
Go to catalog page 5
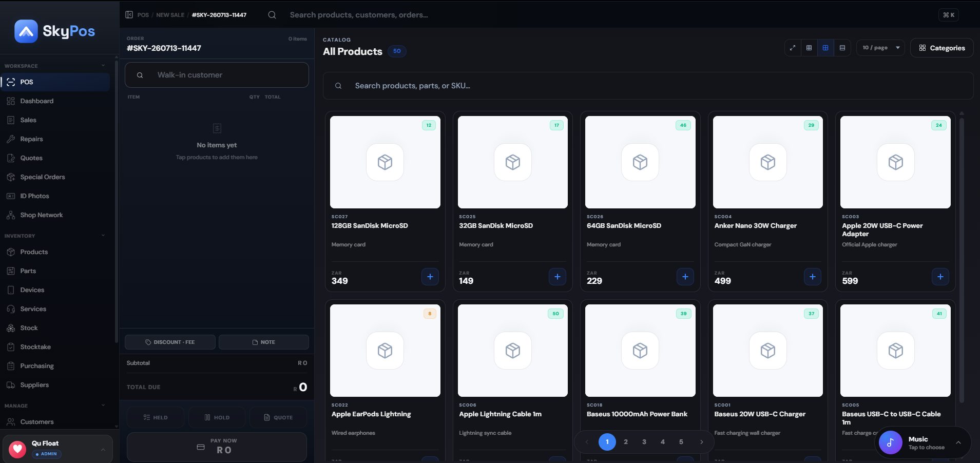(681, 442)
